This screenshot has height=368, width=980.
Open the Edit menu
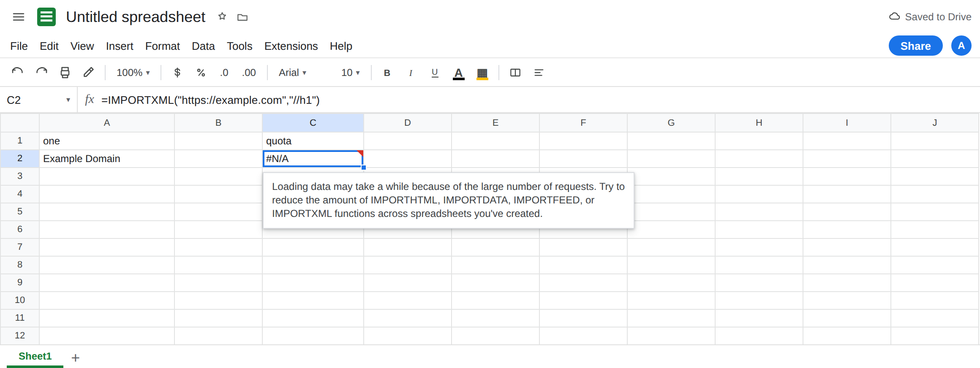tap(49, 46)
